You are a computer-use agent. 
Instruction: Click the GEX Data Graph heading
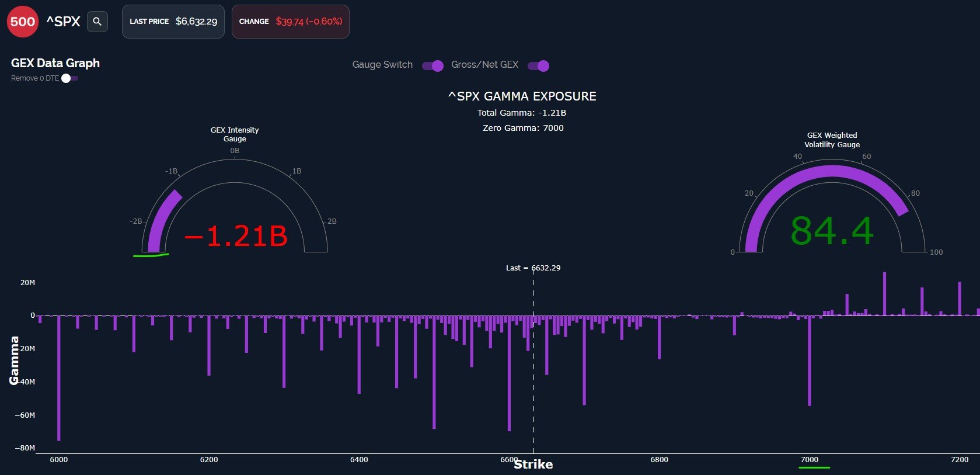(55, 63)
